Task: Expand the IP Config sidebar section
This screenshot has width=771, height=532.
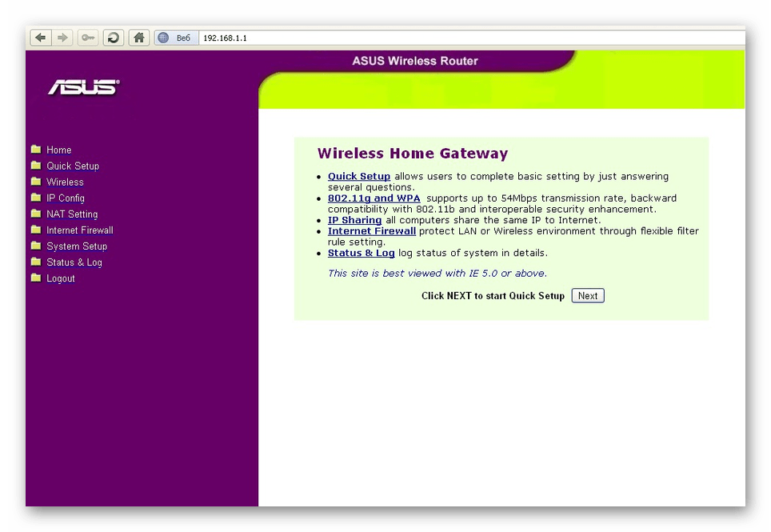Action: coord(65,198)
